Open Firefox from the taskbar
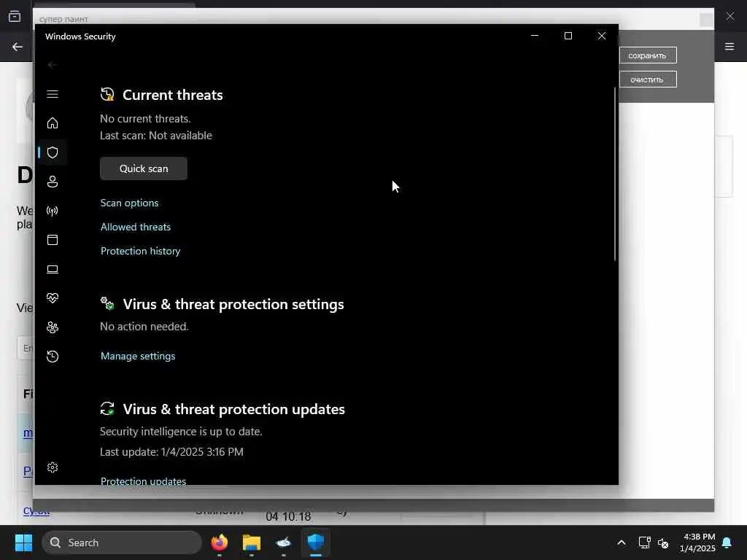This screenshot has height=560, width=747. point(219,542)
